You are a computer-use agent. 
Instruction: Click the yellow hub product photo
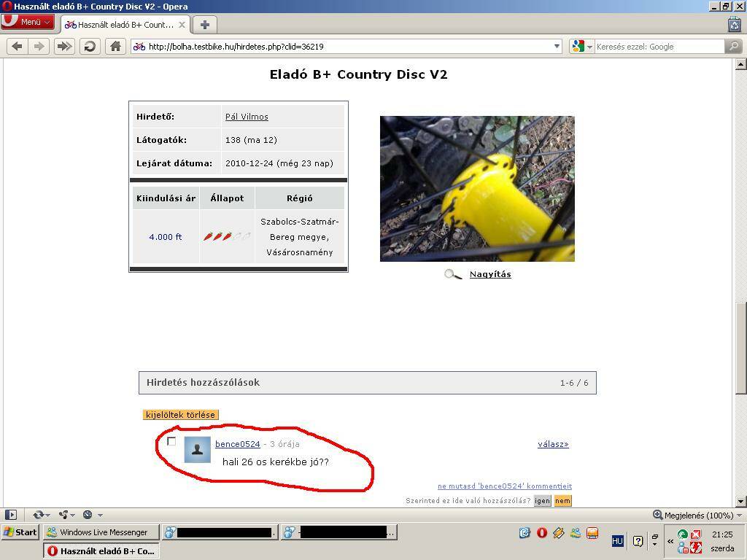477,189
